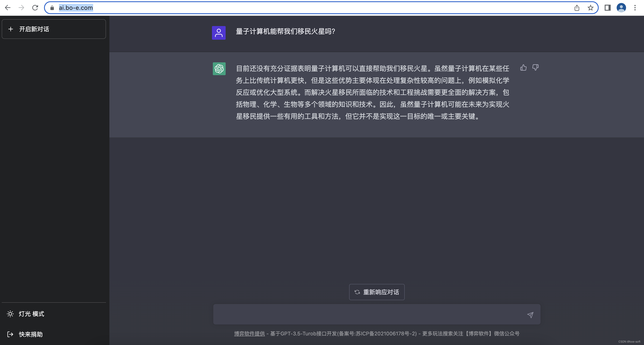Send the message with the paper plane icon
The height and width of the screenshot is (345, 644).
click(530, 315)
